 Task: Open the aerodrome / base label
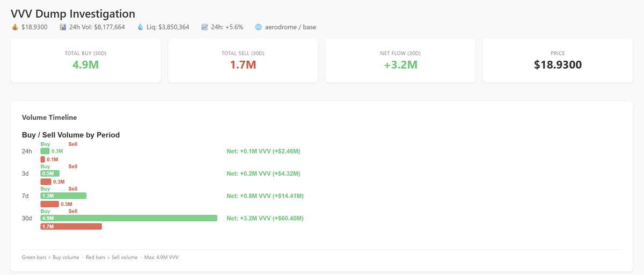[x=290, y=27]
